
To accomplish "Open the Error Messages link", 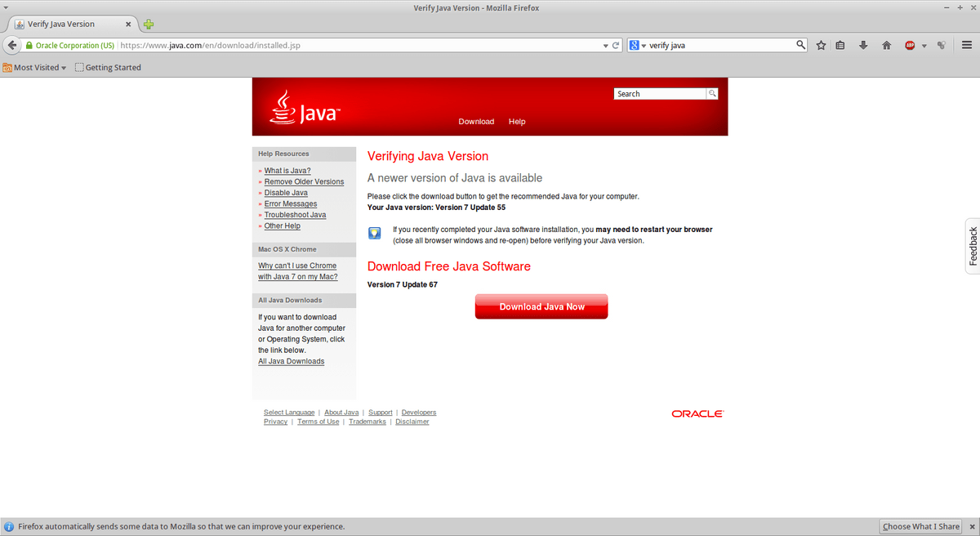I will (x=291, y=203).
